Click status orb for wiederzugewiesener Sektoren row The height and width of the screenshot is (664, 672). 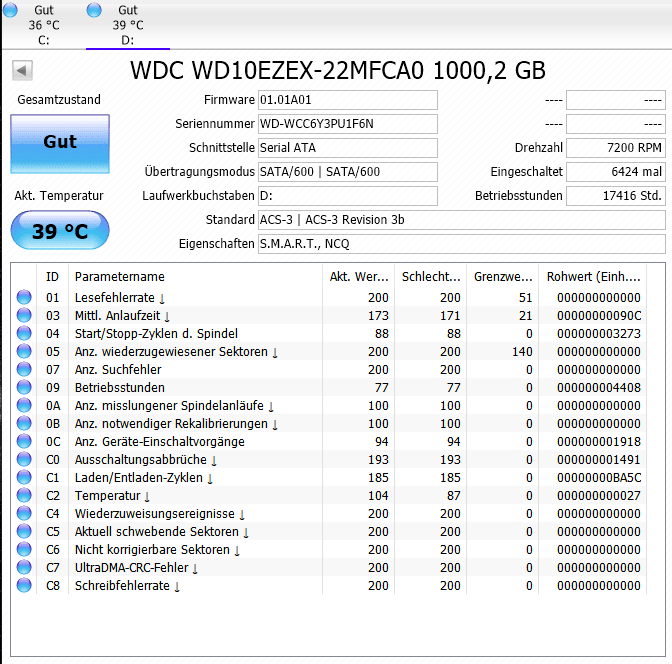[x=24, y=351]
